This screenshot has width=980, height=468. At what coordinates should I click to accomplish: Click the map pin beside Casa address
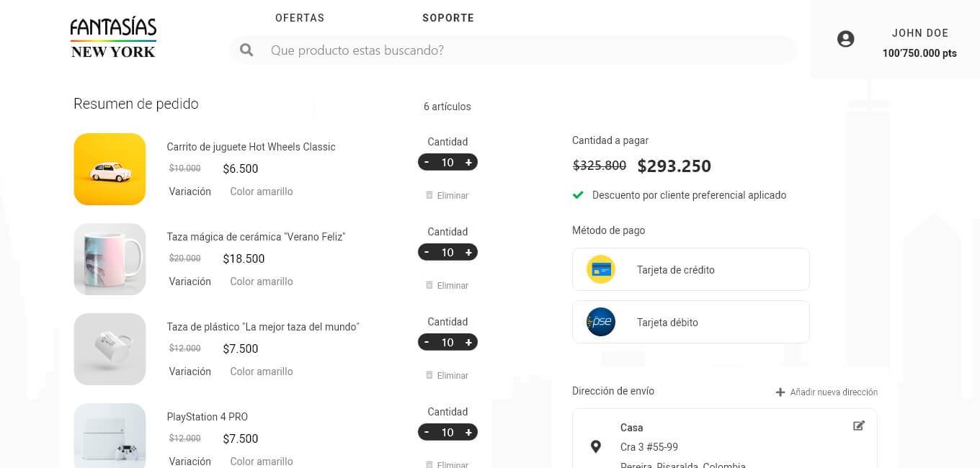[596, 447]
